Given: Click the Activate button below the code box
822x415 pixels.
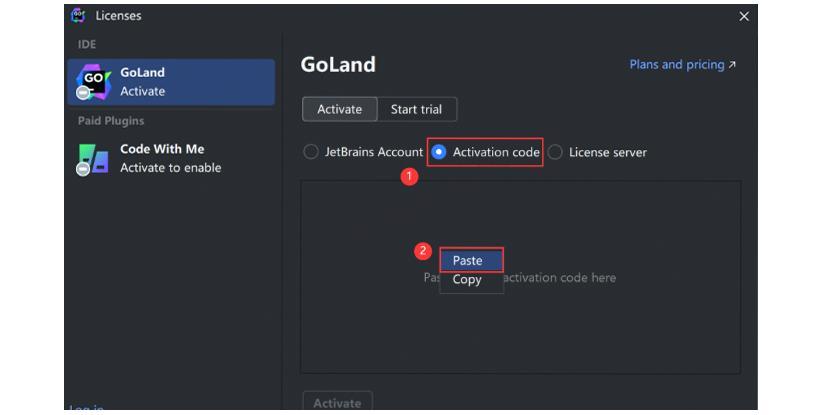Looking at the screenshot, I should coord(338,402).
